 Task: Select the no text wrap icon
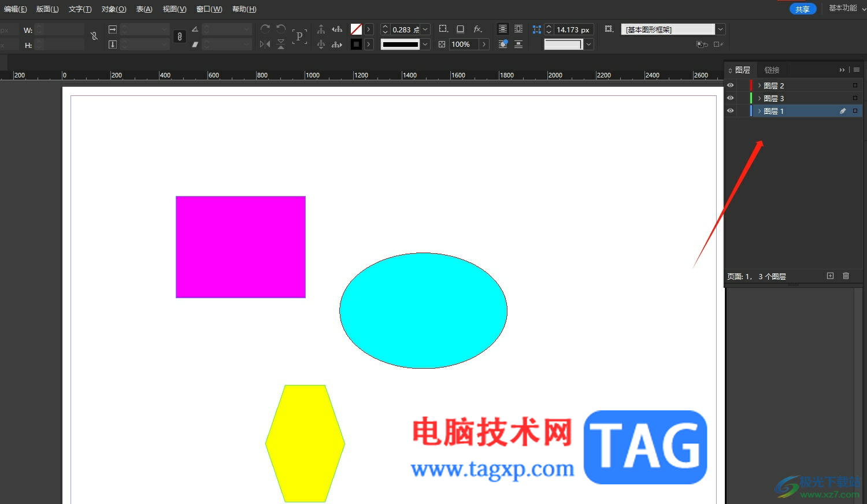tap(503, 29)
